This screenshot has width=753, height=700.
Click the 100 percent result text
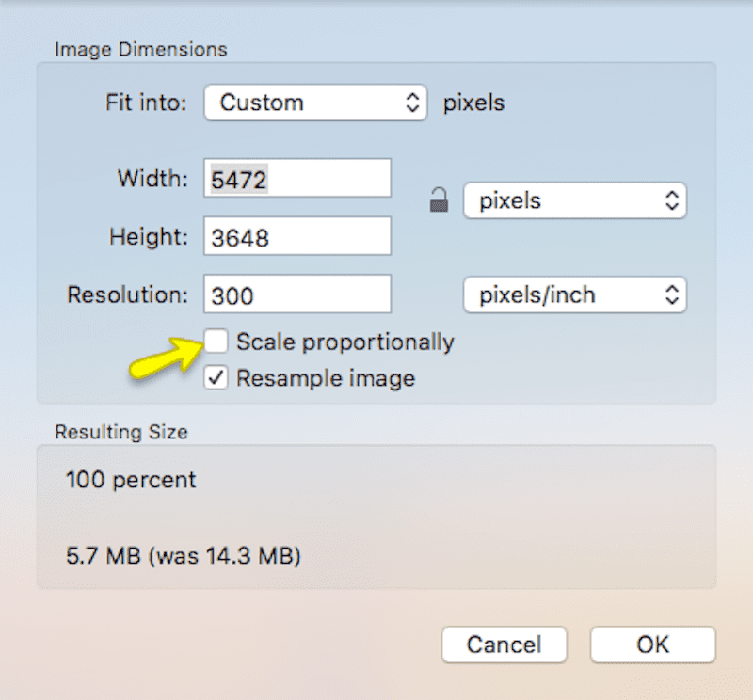pos(131,480)
